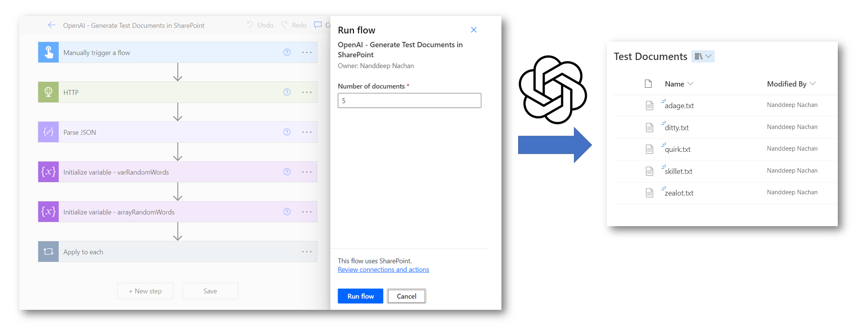
Task: Click Redo in the top toolbar
Action: pyautogui.click(x=294, y=25)
